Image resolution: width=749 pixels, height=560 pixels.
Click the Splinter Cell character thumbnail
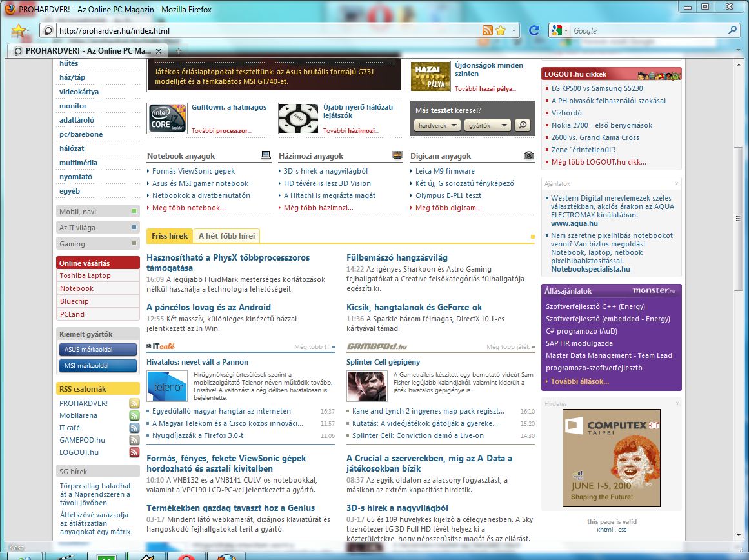367,386
